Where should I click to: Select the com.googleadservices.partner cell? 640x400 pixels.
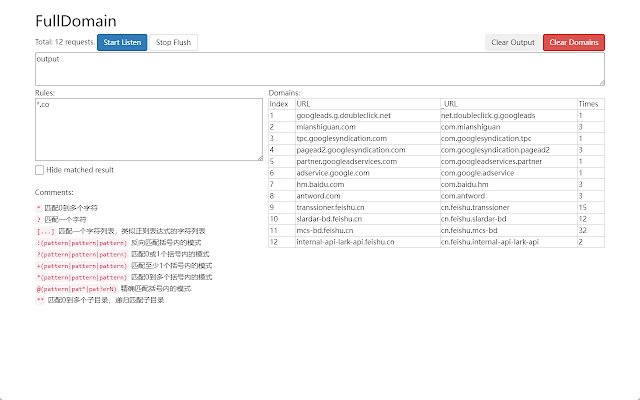(509, 161)
